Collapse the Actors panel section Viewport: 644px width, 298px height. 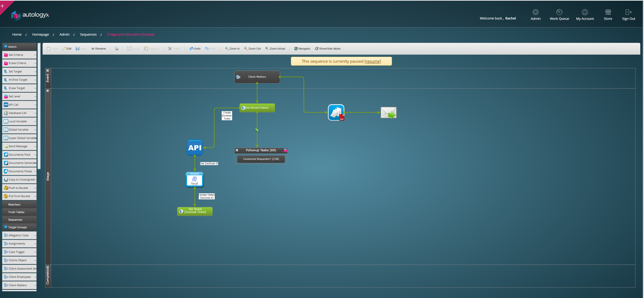click(x=6, y=46)
